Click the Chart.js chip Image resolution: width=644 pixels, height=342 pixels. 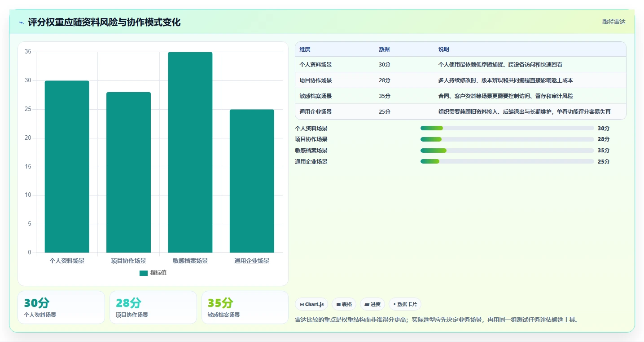(312, 304)
